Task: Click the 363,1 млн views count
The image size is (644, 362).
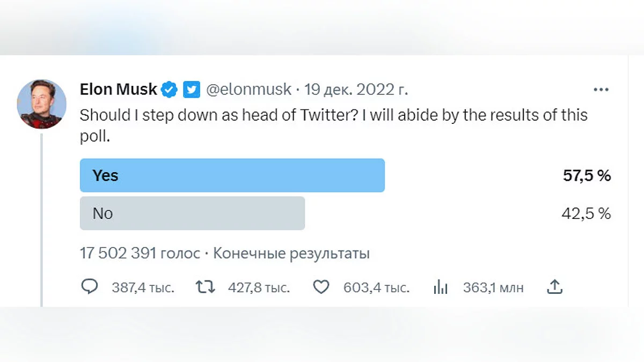Action: click(493, 287)
